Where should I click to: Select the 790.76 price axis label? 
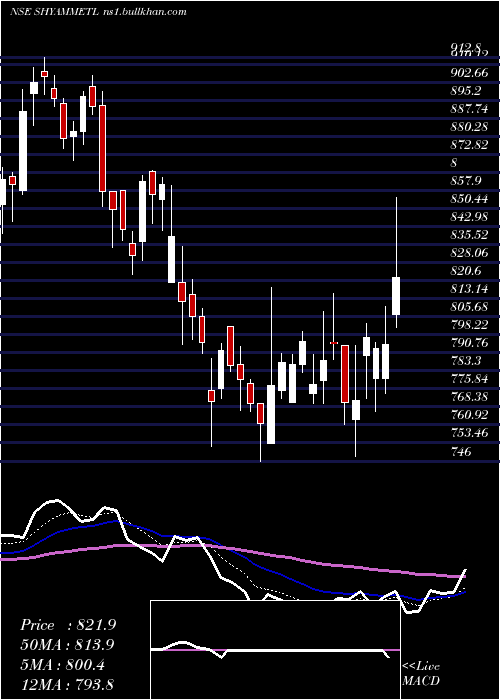468,343
